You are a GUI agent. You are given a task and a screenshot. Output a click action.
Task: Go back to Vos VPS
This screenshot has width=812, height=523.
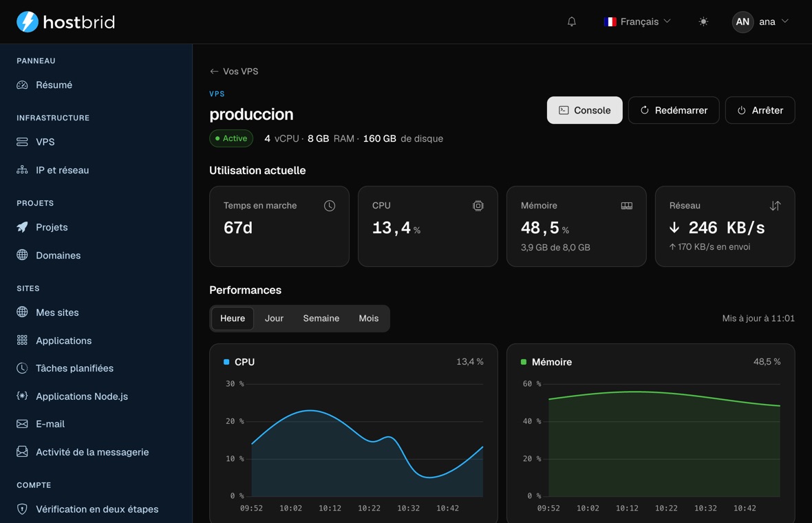[234, 71]
